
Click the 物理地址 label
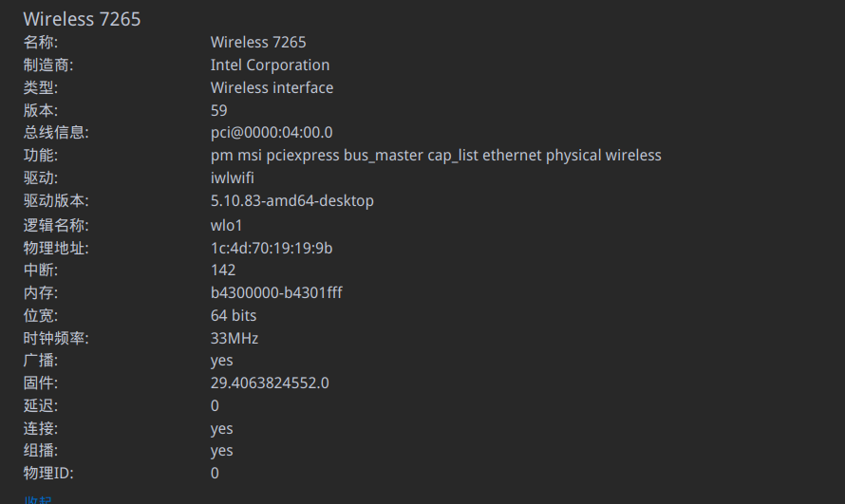[55, 249]
